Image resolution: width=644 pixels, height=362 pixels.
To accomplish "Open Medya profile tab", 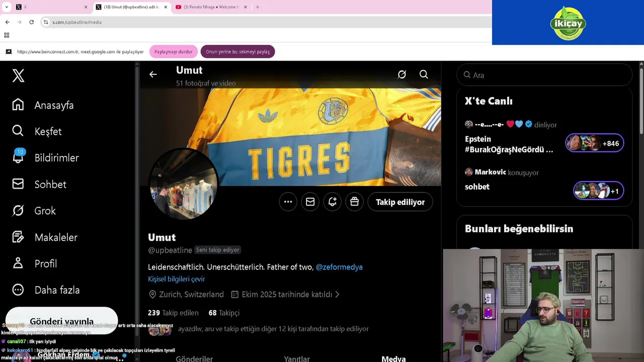I will coord(393,358).
